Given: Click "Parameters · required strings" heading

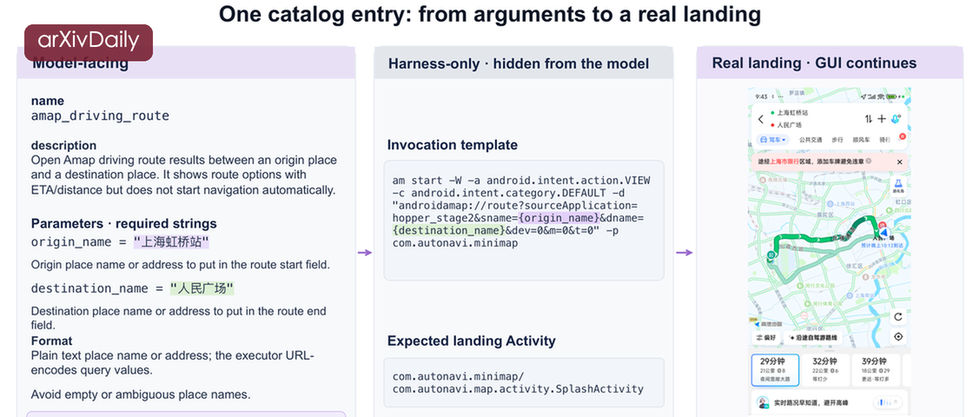Looking at the screenshot, I should tap(124, 223).
